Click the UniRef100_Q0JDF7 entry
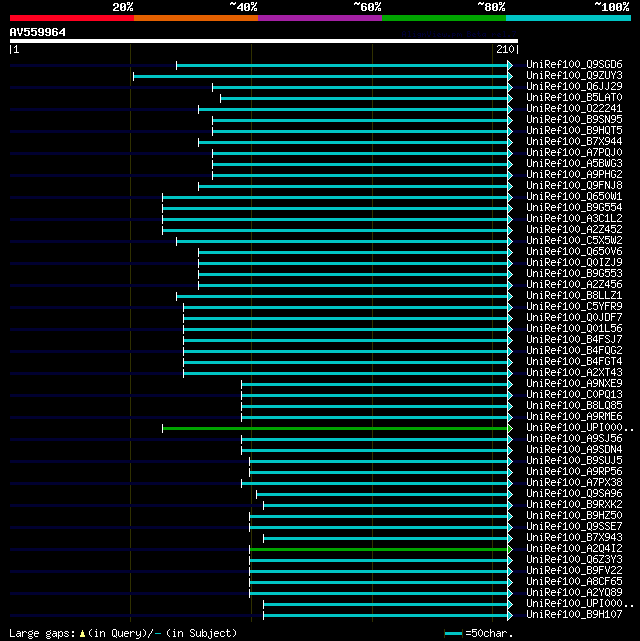Image resolution: width=640 pixels, height=641 pixels. [574, 318]
